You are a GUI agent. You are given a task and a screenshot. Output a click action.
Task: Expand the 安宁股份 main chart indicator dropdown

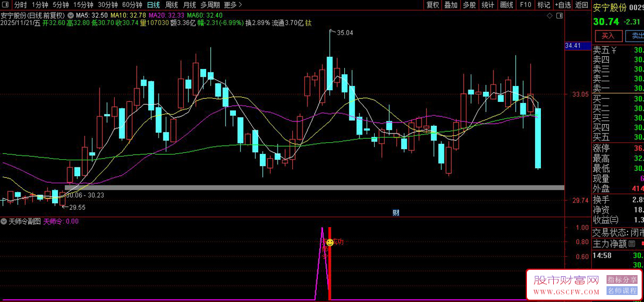point(71,15)
